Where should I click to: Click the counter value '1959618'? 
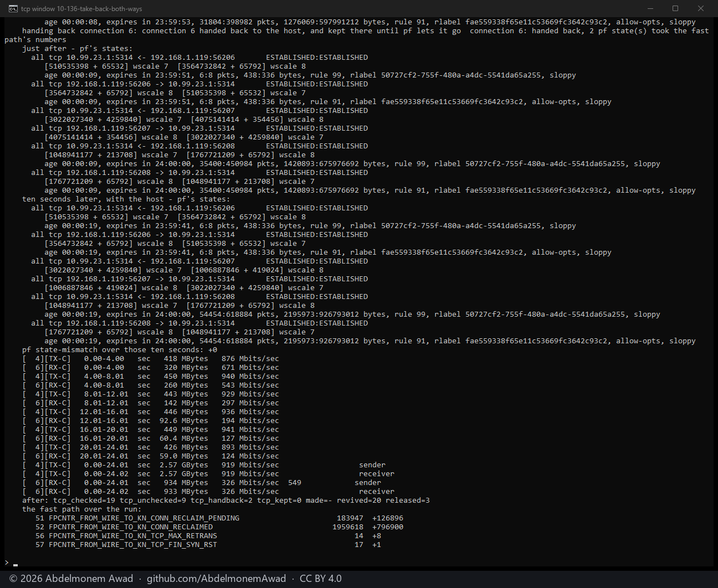click(x=348, y=527)
